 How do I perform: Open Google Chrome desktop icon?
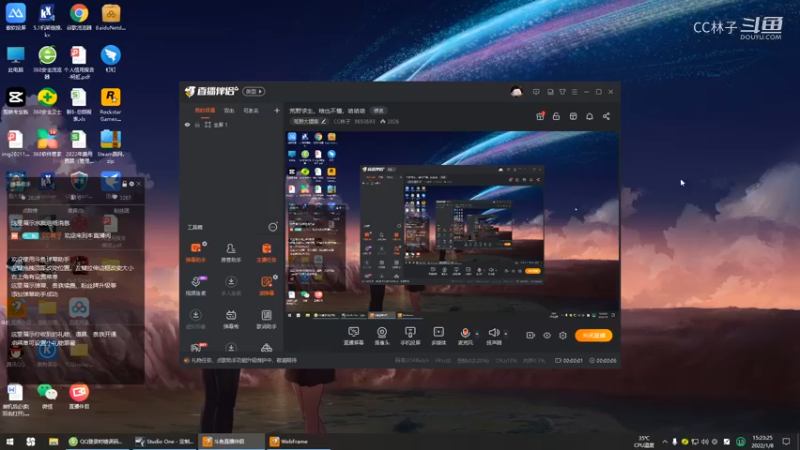point(79,18)
